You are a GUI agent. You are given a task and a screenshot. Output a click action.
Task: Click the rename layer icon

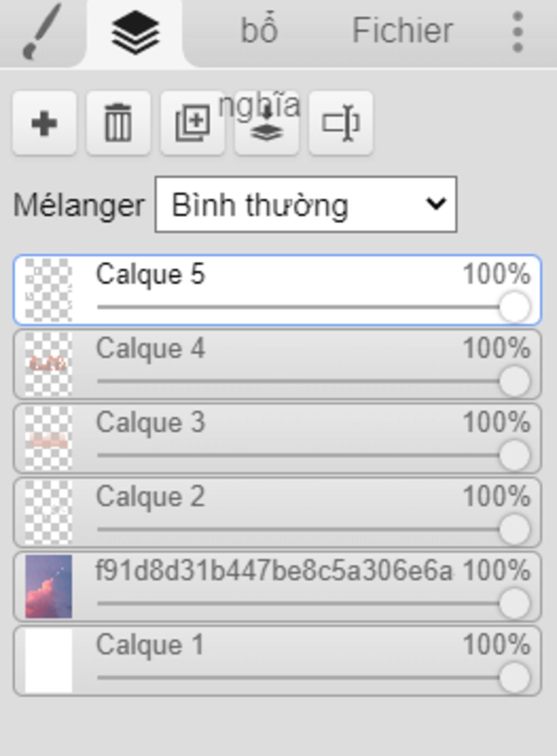point(341,123)
